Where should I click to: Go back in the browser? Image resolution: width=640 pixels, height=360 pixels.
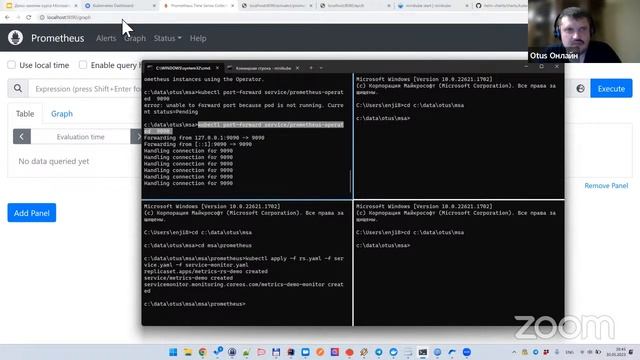coord(7,17)
